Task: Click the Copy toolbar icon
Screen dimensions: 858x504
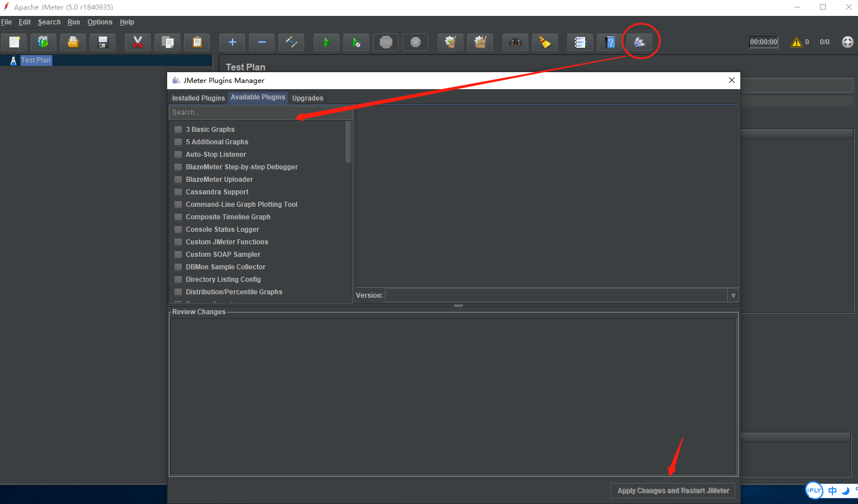Action: tap(168, 42)
